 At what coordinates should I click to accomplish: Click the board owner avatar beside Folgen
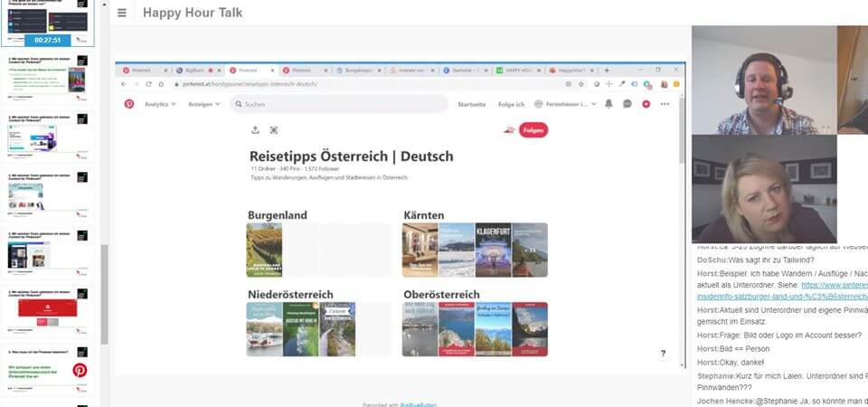[509, 130]
